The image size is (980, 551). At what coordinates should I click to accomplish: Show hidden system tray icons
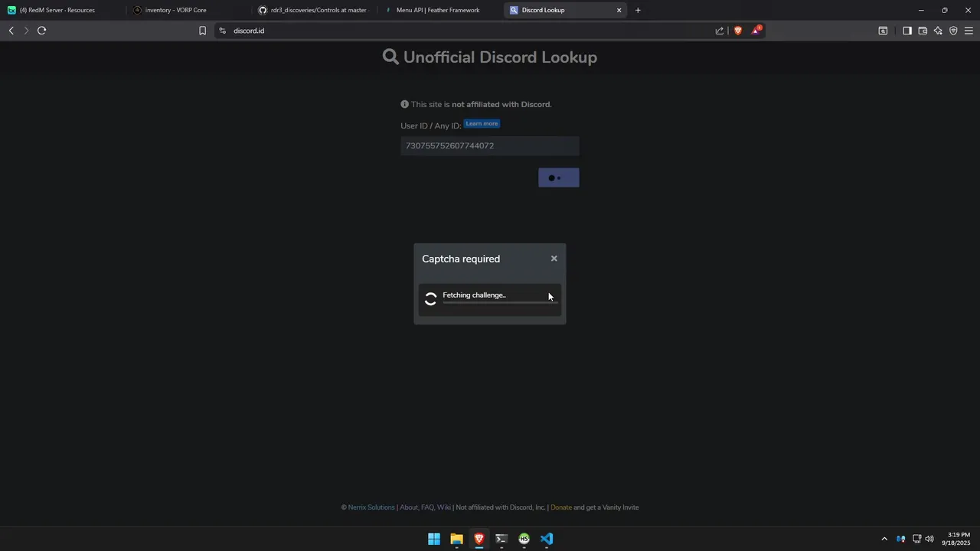point(884,539)
